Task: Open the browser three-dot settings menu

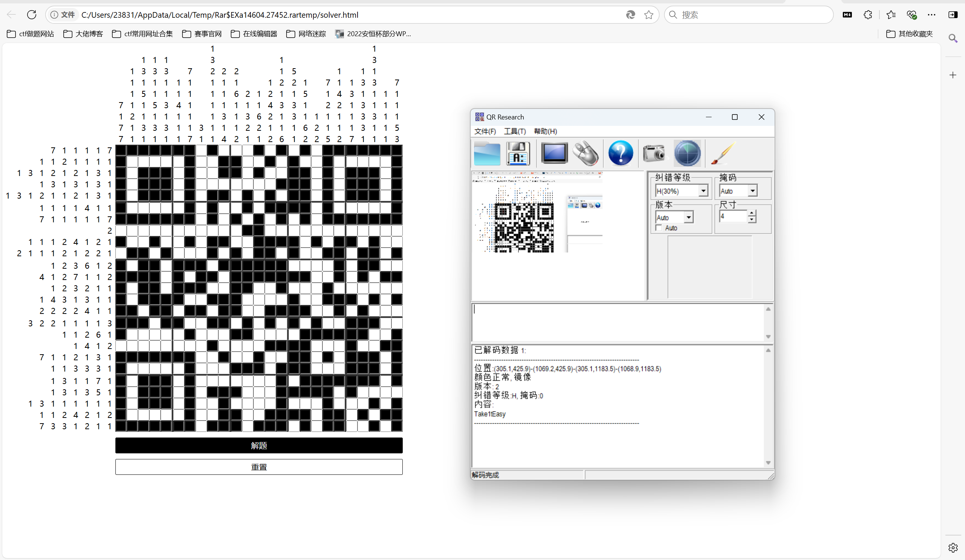Action: pos(932,15)
